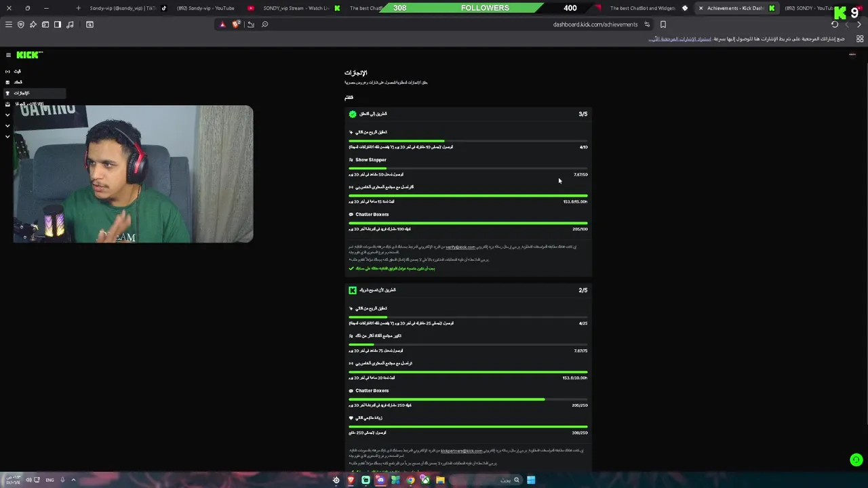Screen dimensions: 868x488
Task: Click the 2/5 progress count
Action: (583, 290)
